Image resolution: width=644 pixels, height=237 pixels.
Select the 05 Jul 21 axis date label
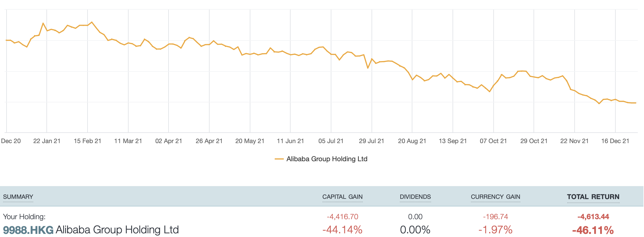(x=331, y=141)
